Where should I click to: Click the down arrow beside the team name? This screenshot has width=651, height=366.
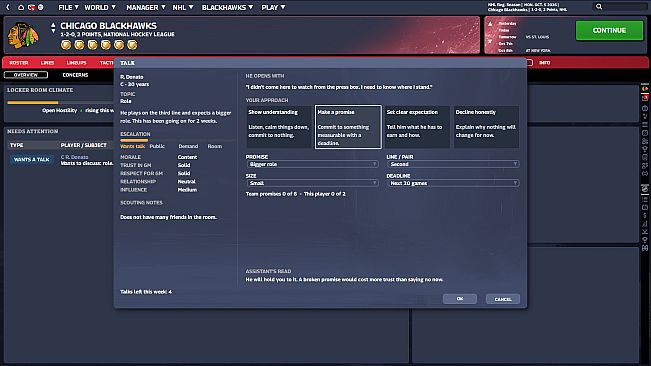click(53, 31)
